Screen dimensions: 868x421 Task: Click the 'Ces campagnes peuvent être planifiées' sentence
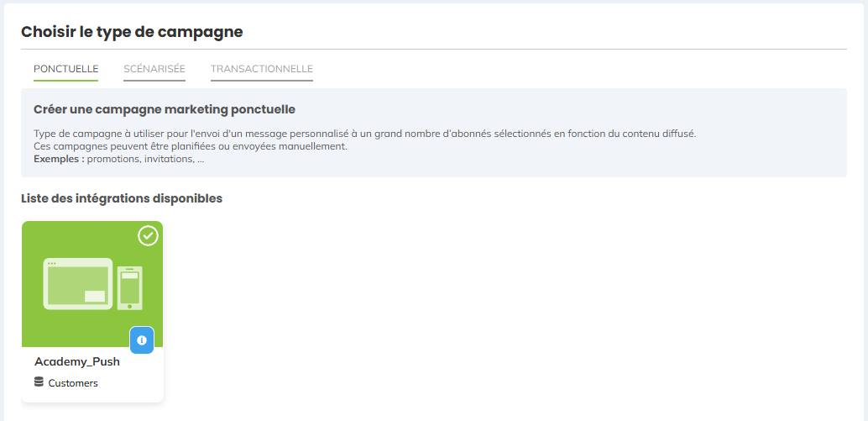(x=191, y=147)
